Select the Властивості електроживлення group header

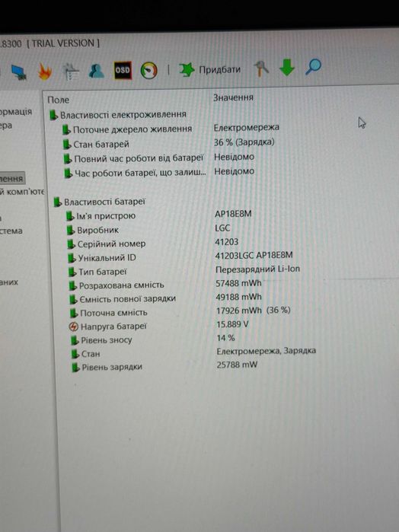(x=118, y=115)
